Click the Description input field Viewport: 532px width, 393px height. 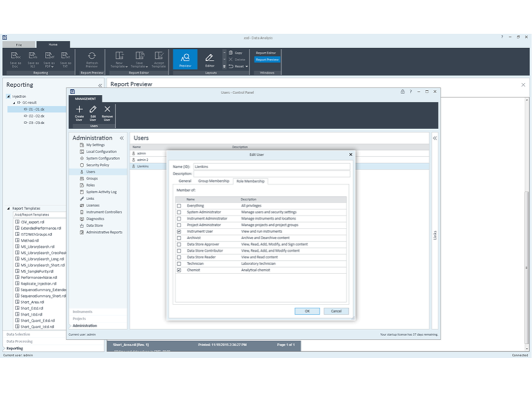point(272,174)
